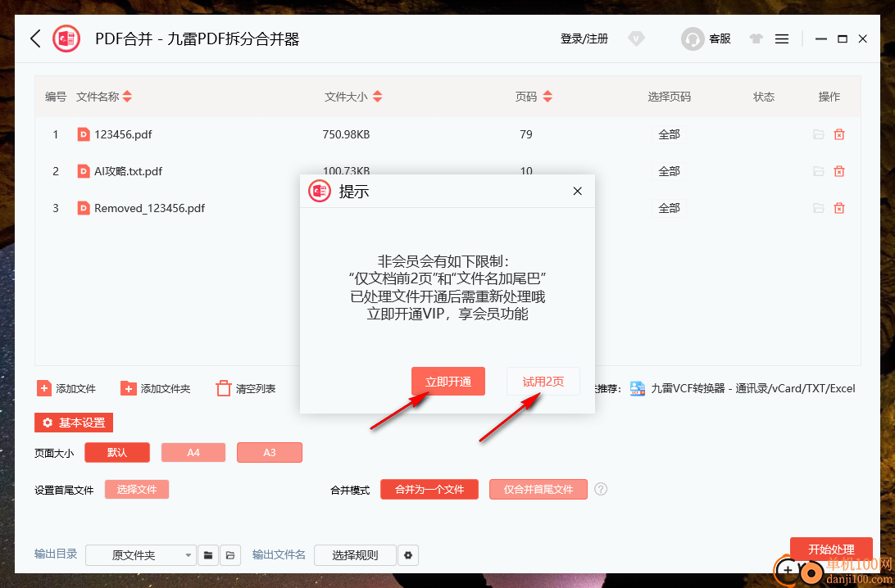895x588 pixels.
Task: Open folder for Removed_123456.pdf row
Action: pyautogui.click(x=819, y=208)
